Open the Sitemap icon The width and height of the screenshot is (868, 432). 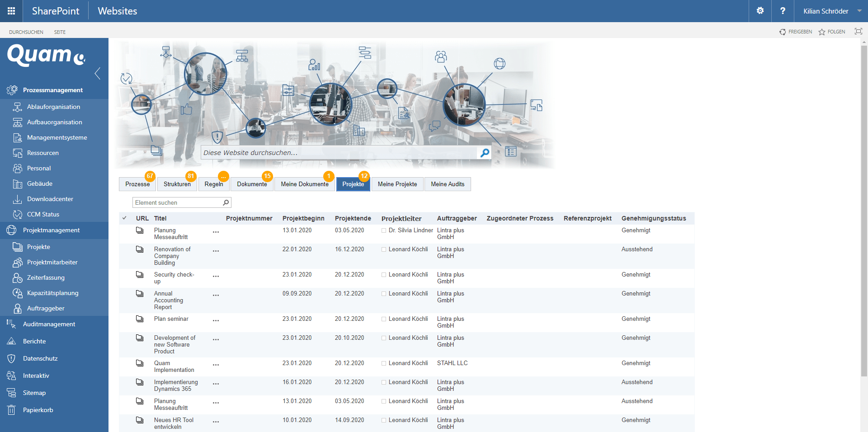point(11,393)
